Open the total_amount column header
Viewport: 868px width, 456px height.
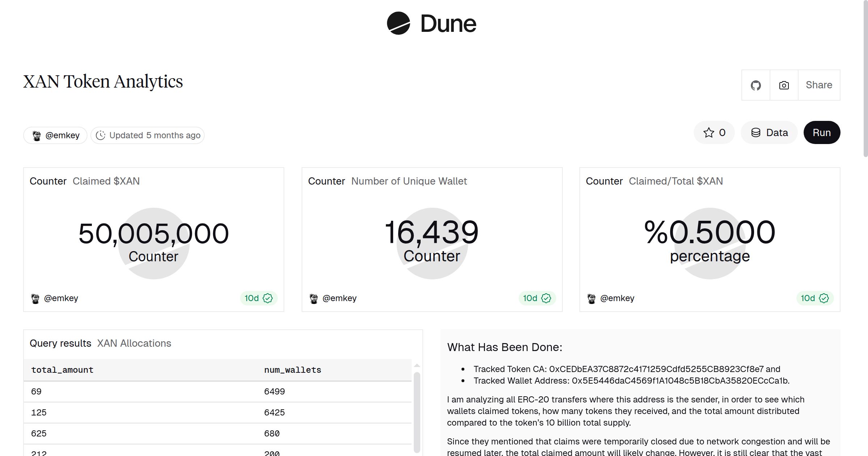click(62, 370)
